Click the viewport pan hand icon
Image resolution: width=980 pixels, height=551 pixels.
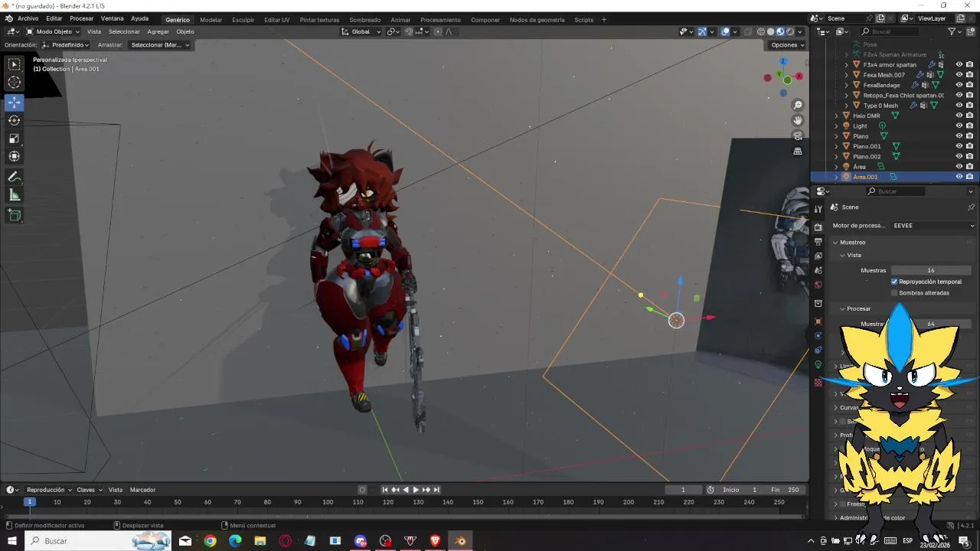(x=798, y=120)
